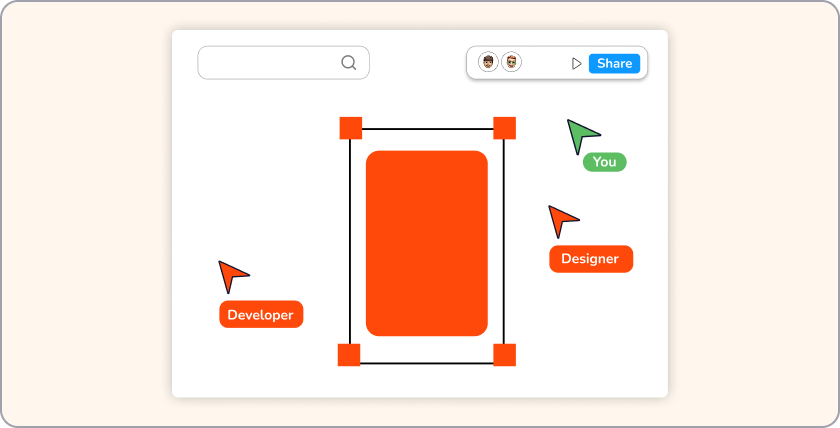
Task: Click the top-left selection handle
Action: click(350, 128)
